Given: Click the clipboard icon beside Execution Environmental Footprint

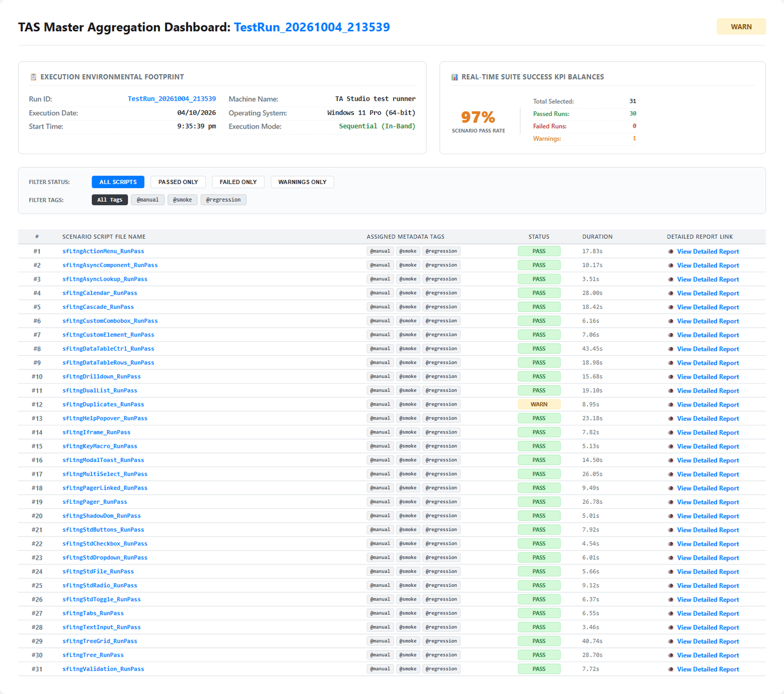Looking at the screenshot, I should click(33, 77).
